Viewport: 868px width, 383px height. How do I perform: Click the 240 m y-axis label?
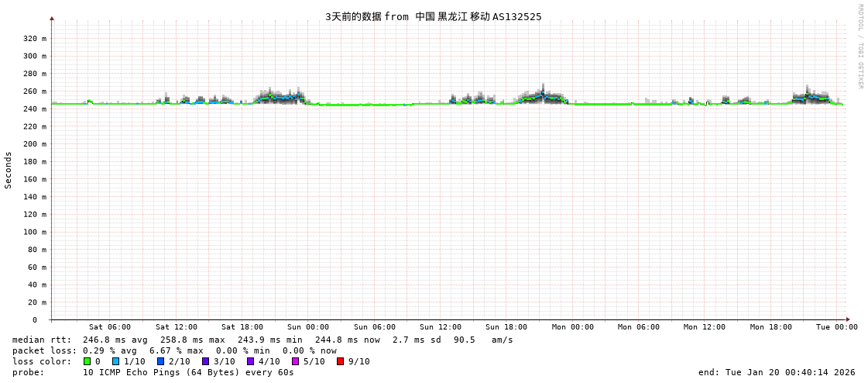[34, 109]
